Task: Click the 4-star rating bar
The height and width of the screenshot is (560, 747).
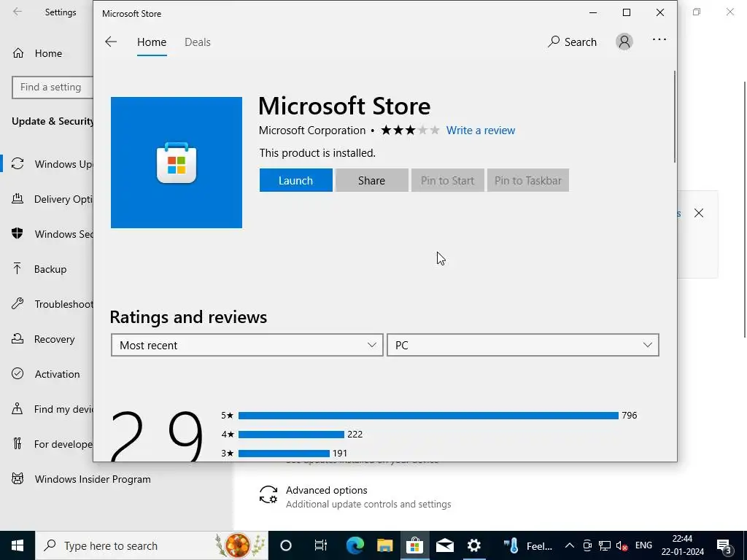Action: (291, 435)
